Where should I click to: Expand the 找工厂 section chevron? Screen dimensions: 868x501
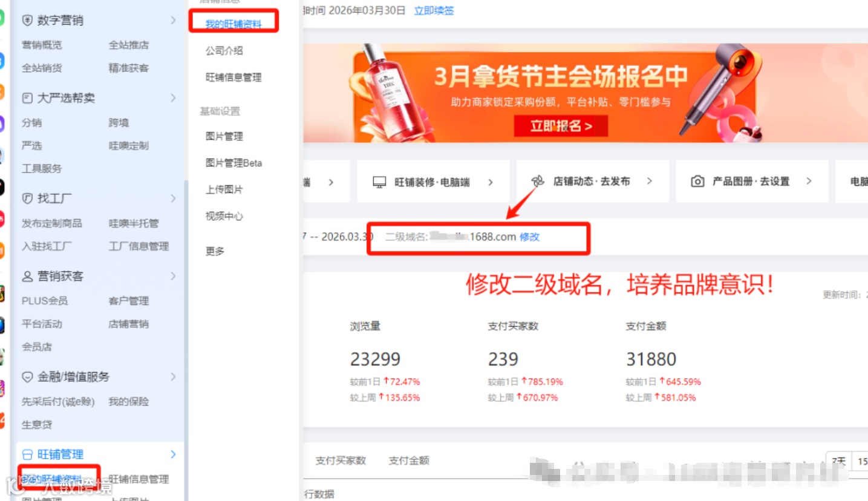pos(173,198)
